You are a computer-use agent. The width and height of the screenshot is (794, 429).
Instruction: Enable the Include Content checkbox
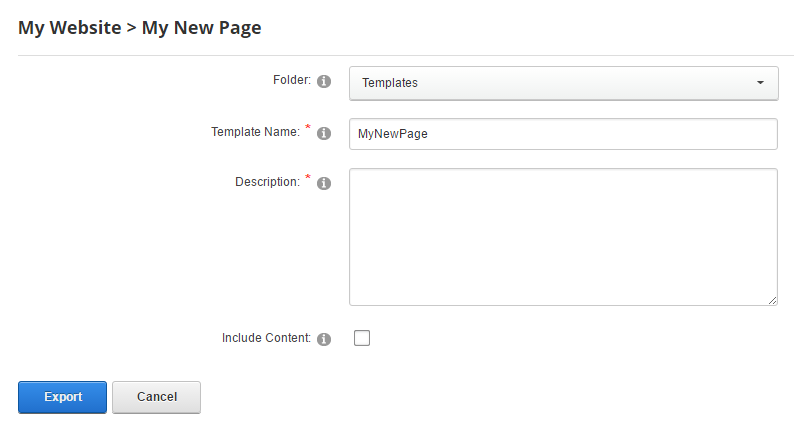362,338
